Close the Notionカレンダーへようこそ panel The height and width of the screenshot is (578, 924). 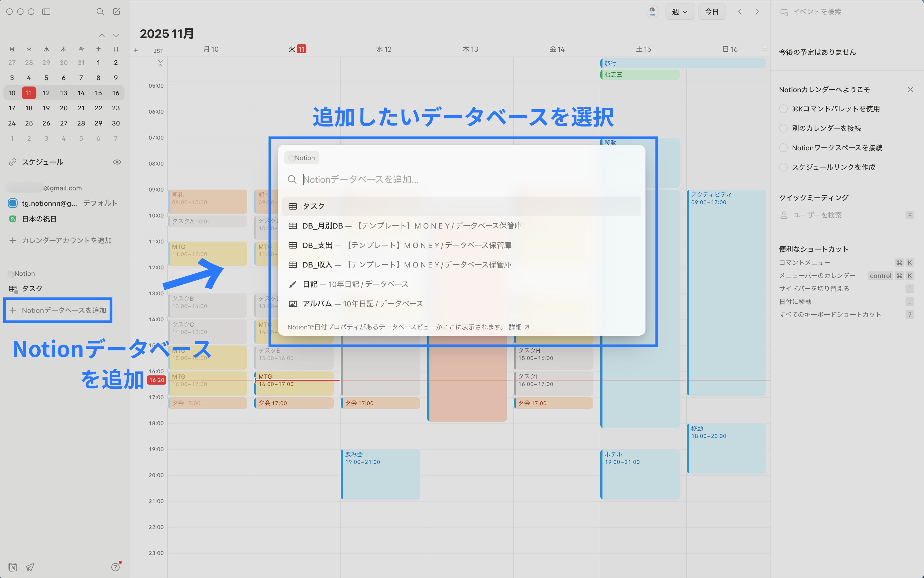[x=910, y=89]
